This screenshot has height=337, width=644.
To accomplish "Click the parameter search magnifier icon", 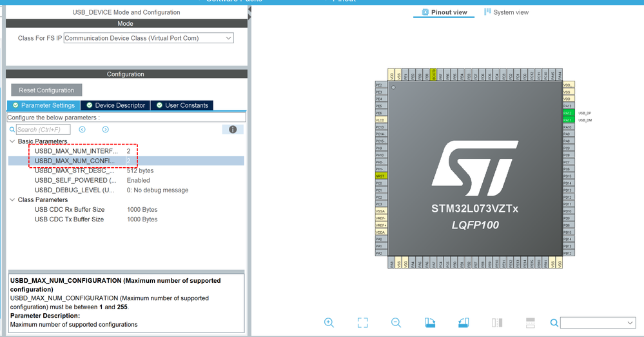I will (12, 130).
